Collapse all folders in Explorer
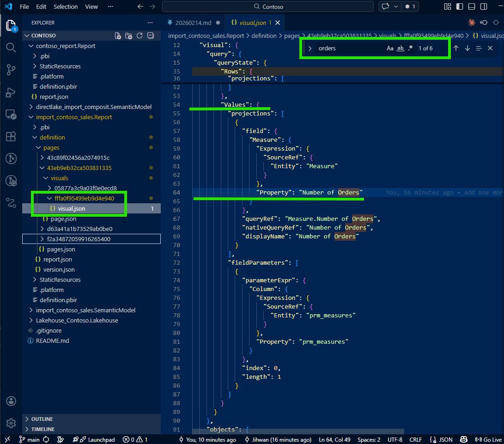The width and height of the screenshot is (504, 444). click(151, 36)
